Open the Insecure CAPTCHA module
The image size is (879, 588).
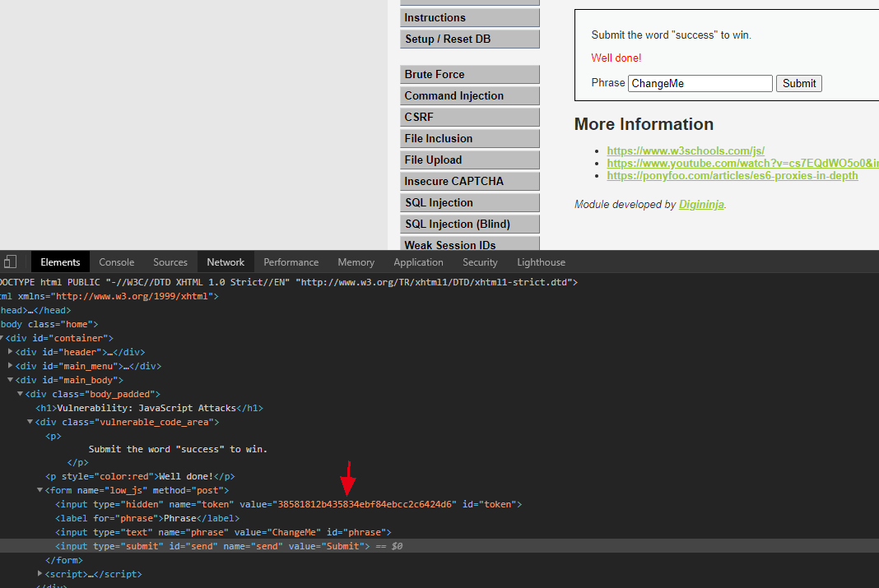click(x=470, y=182)
